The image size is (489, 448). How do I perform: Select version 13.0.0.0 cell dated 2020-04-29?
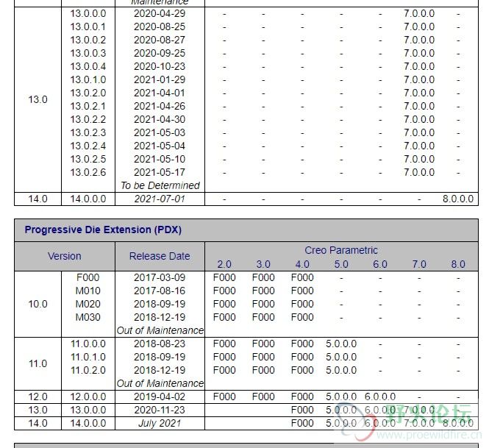click(88, 14)
